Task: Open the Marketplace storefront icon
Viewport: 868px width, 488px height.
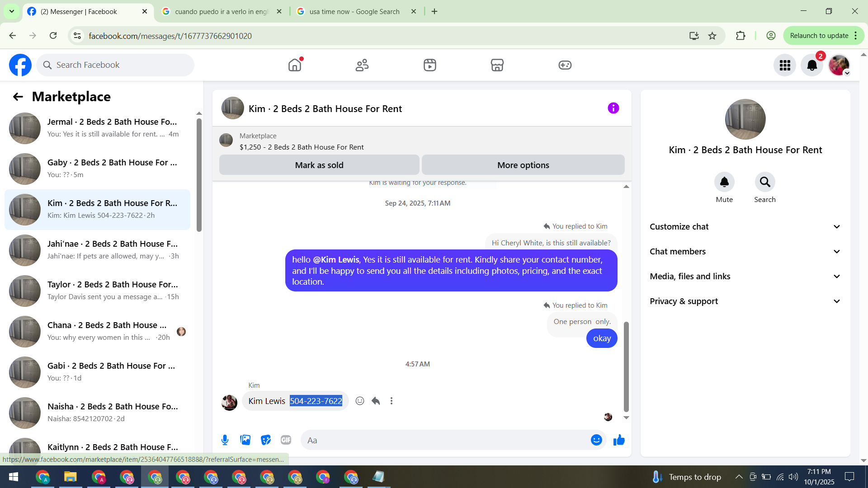Action: pyautogui.click(x=497, y=65)
